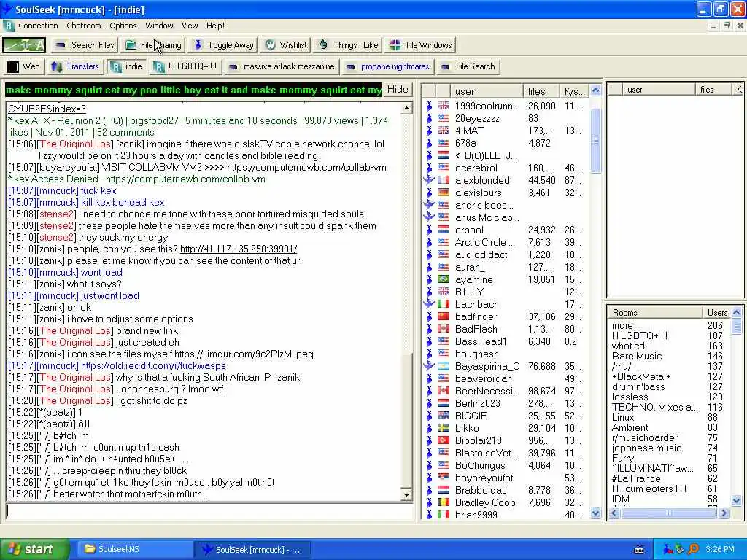
Task: Click the bird status icon beside andris bees
Action: coord(429,205)
